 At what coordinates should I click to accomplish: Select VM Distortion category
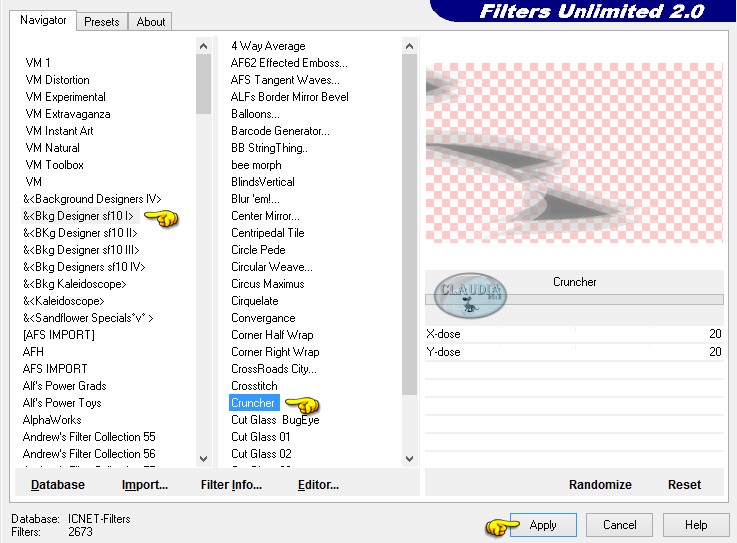pos(57,80)
